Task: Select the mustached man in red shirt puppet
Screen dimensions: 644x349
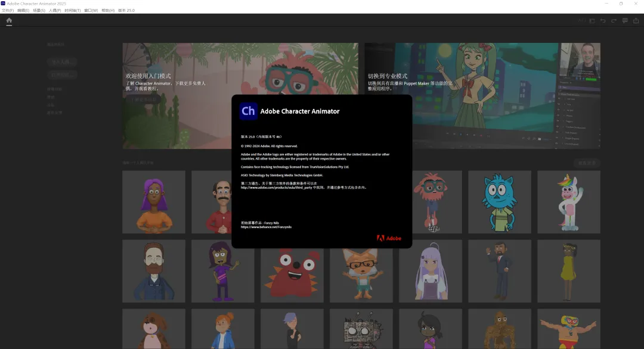Action: point(212,202)
